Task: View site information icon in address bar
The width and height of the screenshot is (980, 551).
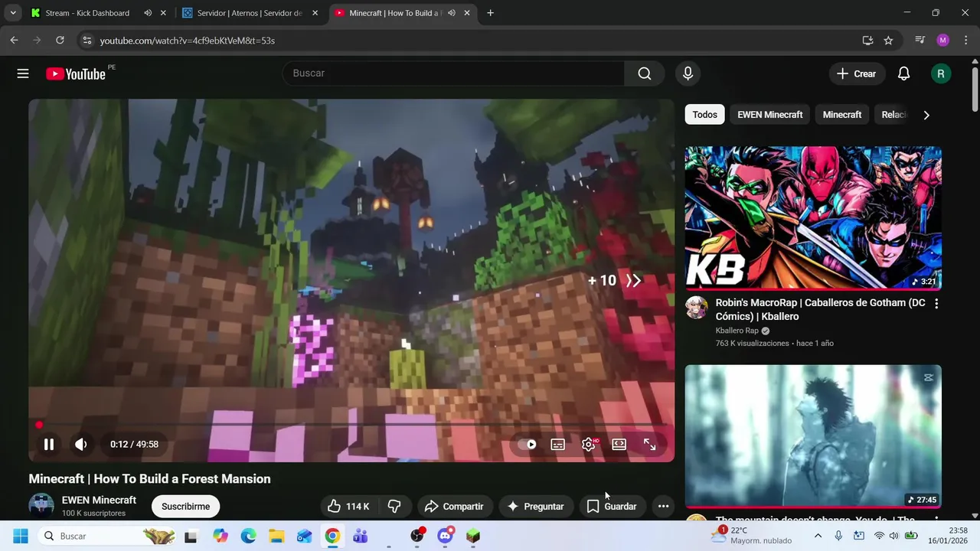Action: point(87,40)
